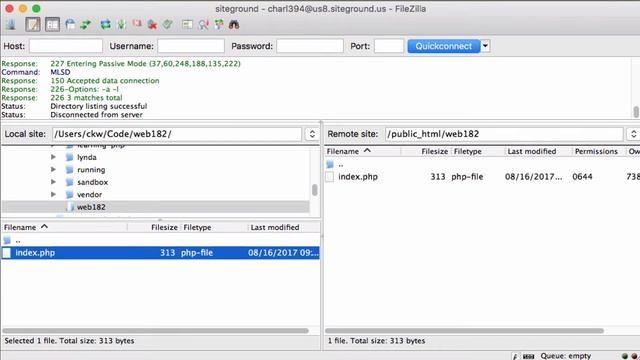Expand the running folder in tree
Screen dimensions: 640x360
coord(53,169)
